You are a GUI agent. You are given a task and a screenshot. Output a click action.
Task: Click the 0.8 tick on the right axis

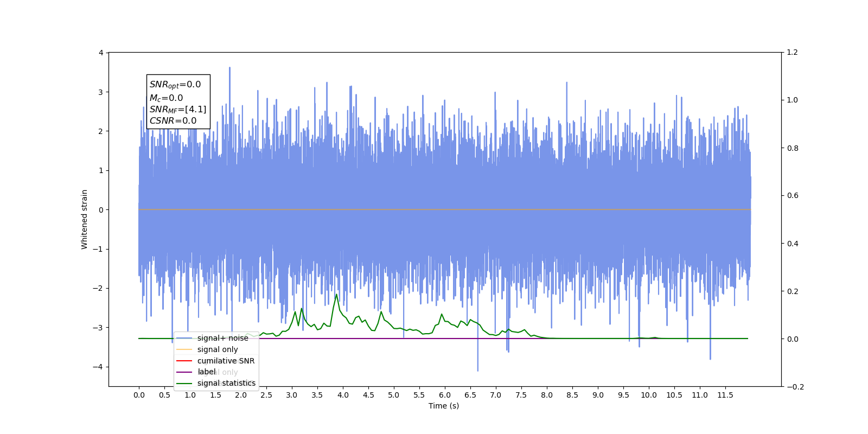click(x=793, y=148)
